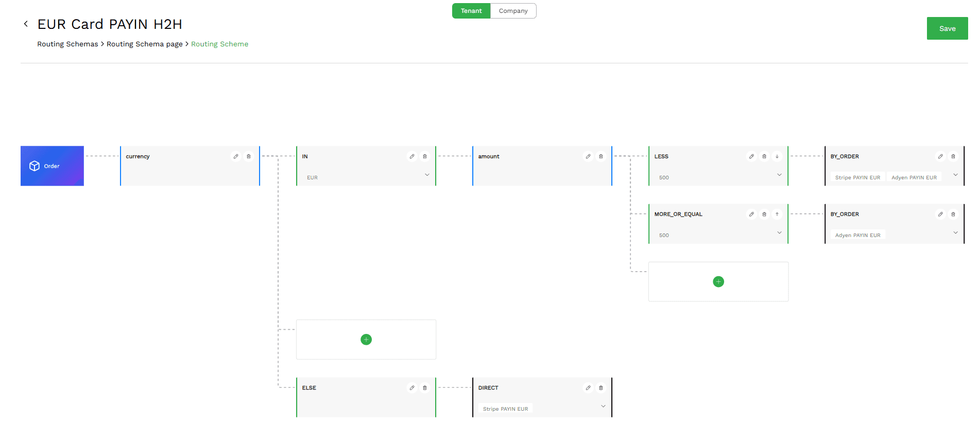
Task: Edit the IN condition node
Action: (412, 156)
